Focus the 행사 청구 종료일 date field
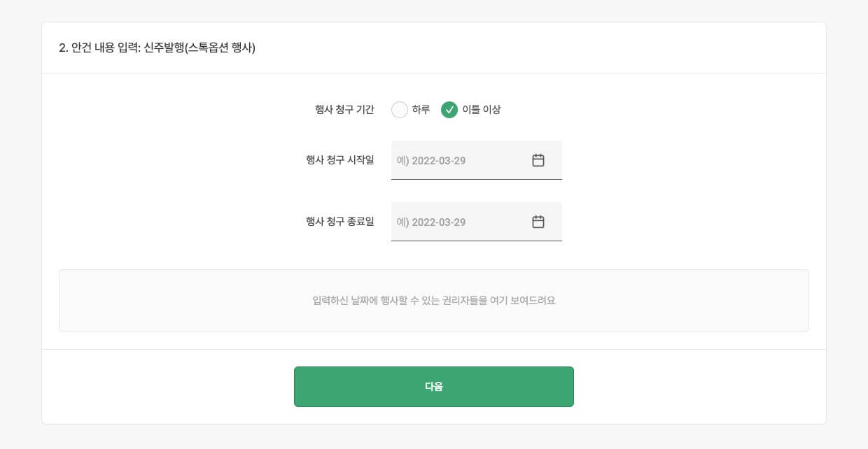Screen dimensions: 868x449 [x=462, y=222]
